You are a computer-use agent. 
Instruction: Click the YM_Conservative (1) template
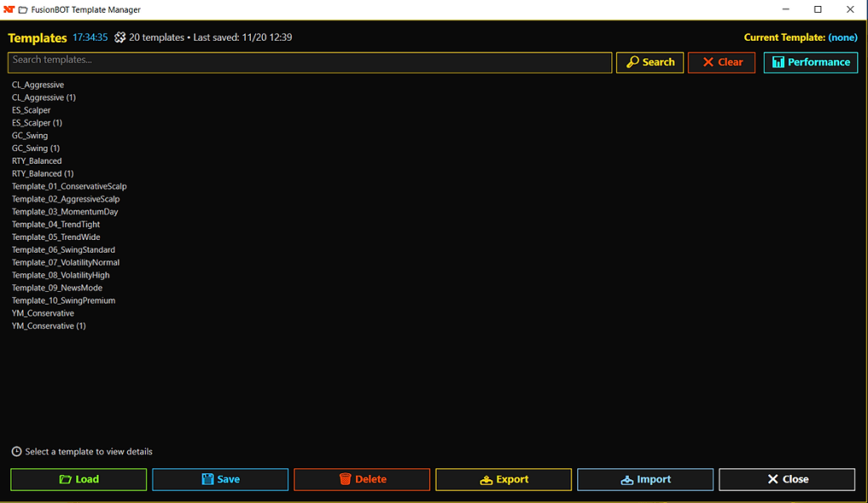point(48,327)
